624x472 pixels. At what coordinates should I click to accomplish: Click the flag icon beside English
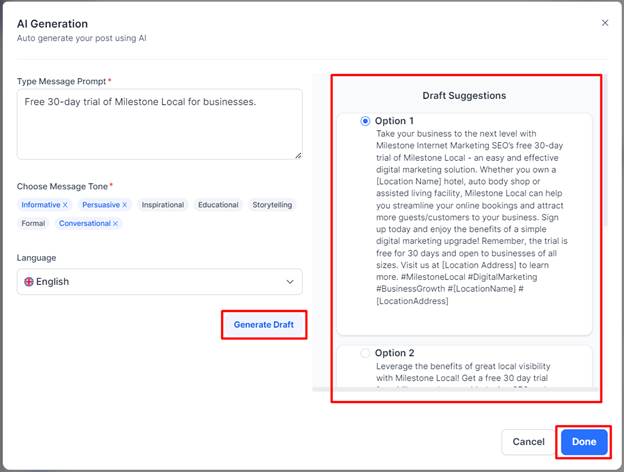point(29,282)
